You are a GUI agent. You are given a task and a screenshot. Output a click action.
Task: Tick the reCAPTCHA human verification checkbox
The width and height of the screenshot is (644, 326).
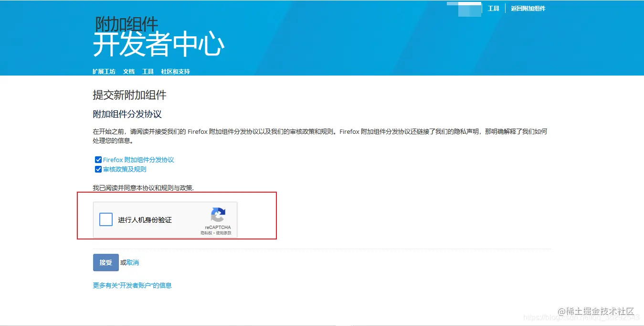(106, 219)
